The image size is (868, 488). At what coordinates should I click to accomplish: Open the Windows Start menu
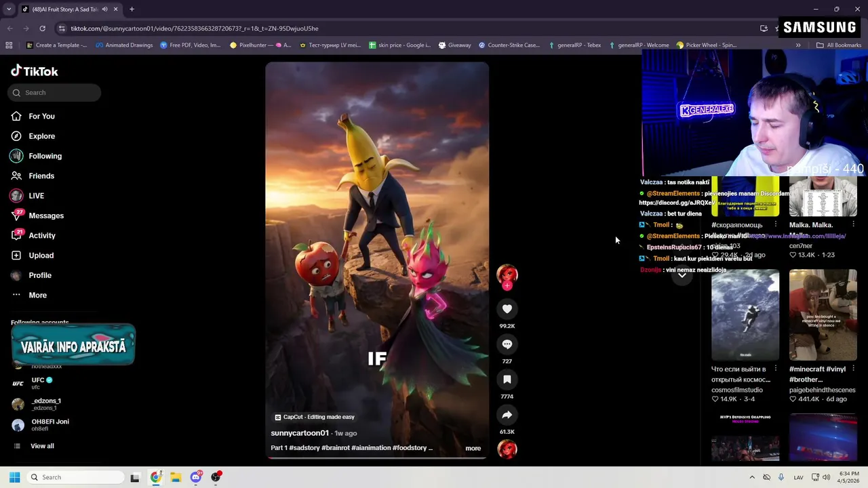(x=14, y=477)
